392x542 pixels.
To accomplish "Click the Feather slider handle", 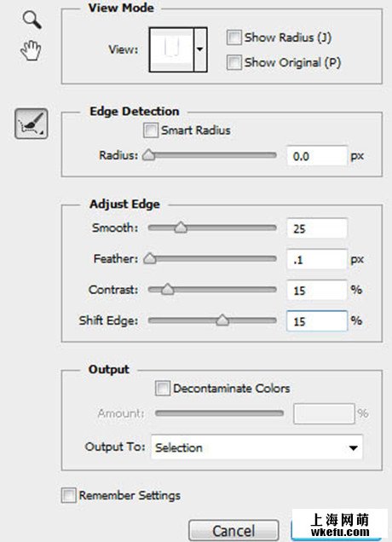I will (x=150, y=258).
